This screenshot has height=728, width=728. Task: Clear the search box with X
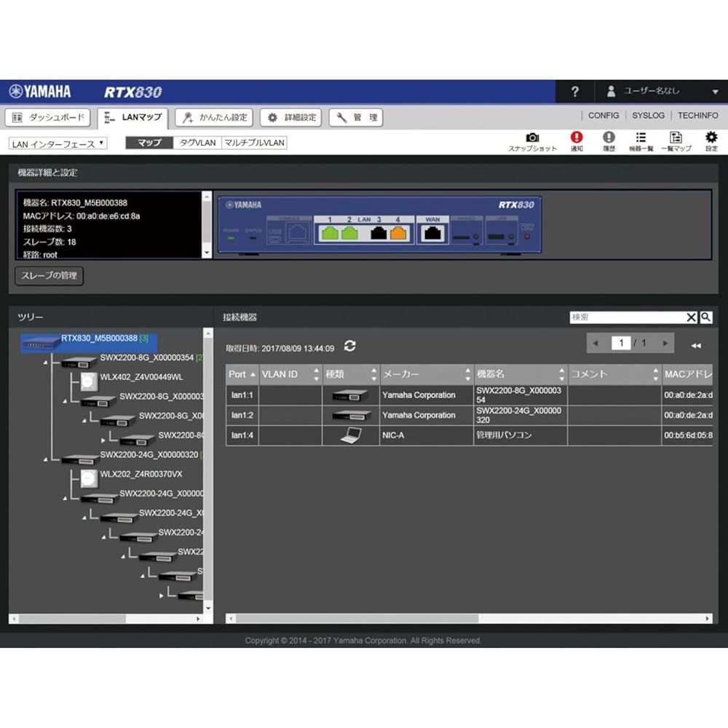[692, 317]
